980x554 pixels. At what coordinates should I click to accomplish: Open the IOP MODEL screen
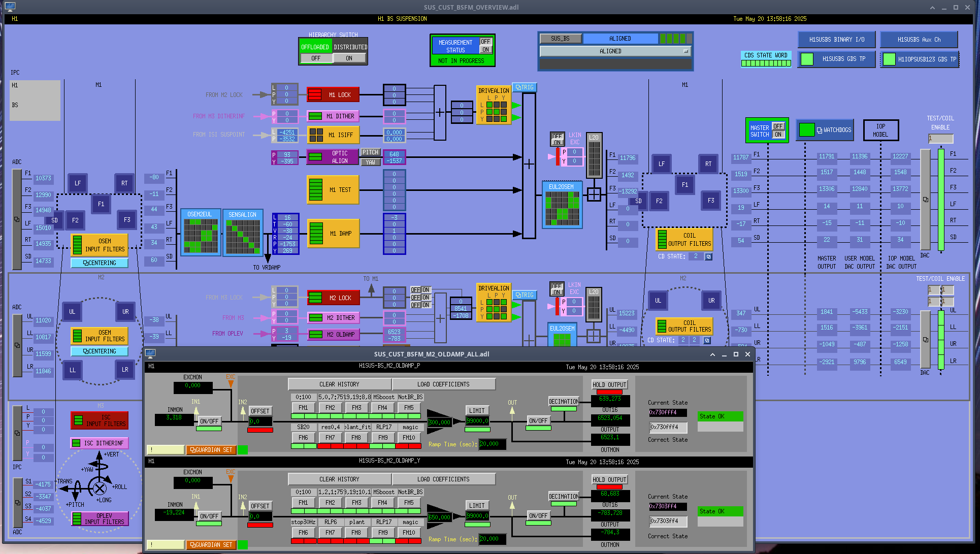point(880,130)
